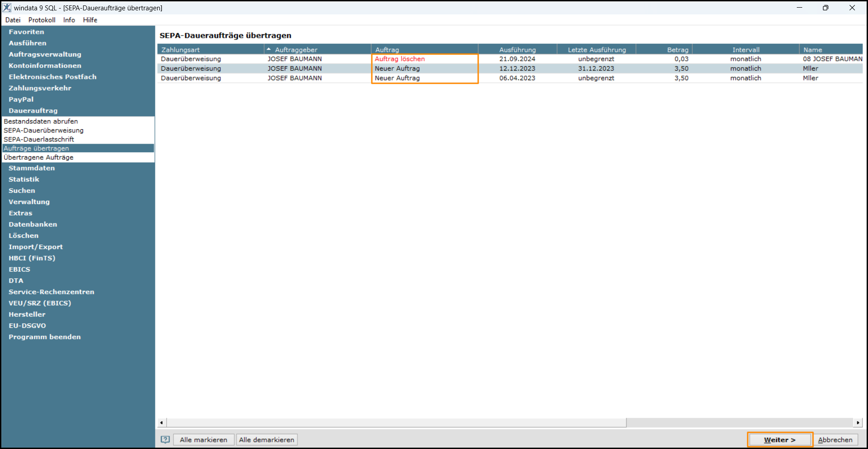Sort by the Ausführung column header
This screenshot has width=868, height=449.
pyautogui.click(x=517, y=50)
